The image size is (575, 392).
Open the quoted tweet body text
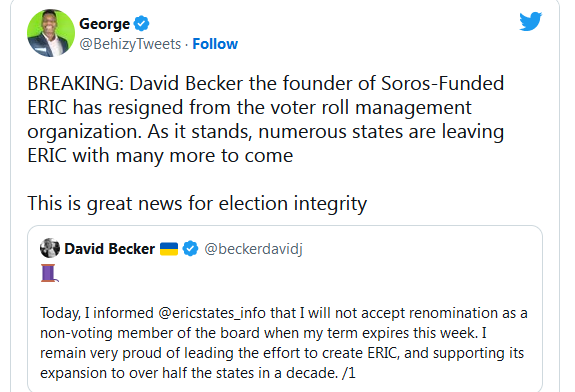click(284, 343)
